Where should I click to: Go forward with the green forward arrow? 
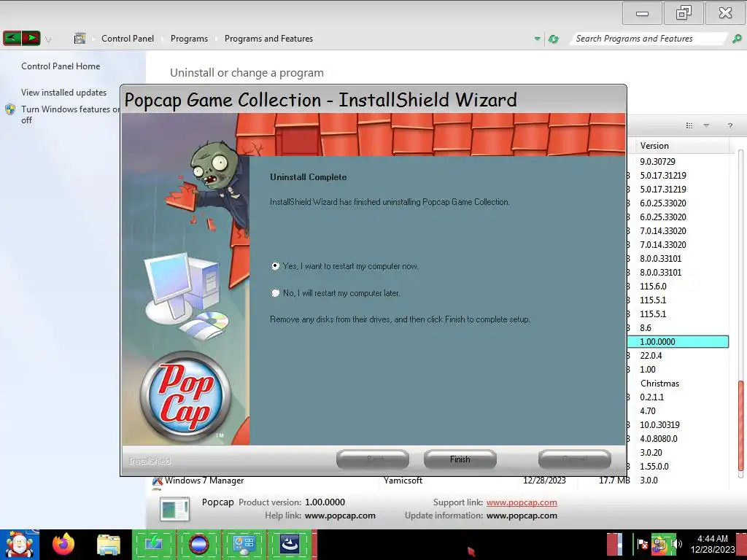point(31,38)
